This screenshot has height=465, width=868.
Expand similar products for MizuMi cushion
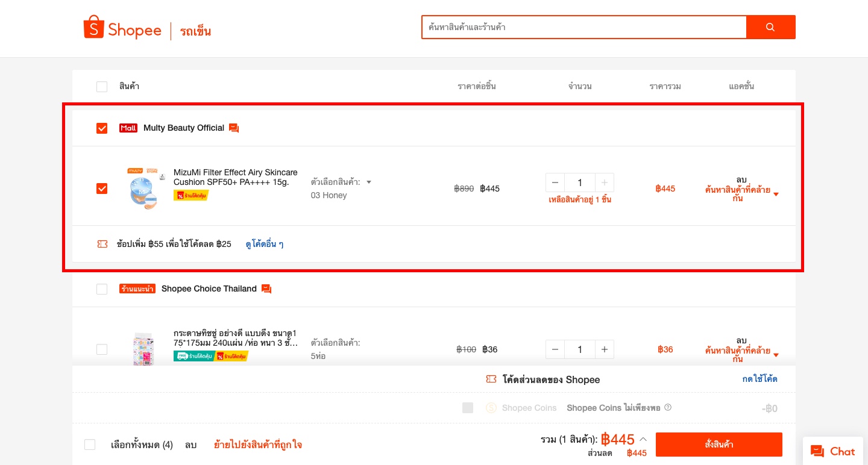741,194
